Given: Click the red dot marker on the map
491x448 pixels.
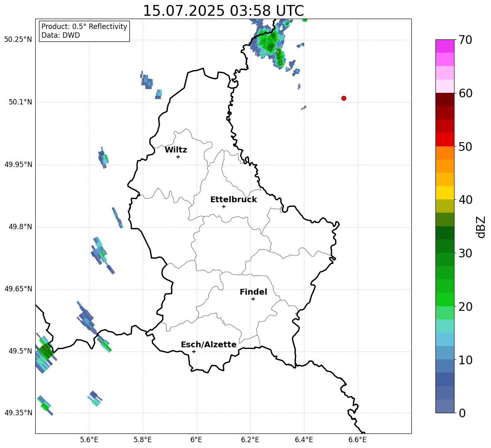Looking at the screenshot, I should (344, 98).
